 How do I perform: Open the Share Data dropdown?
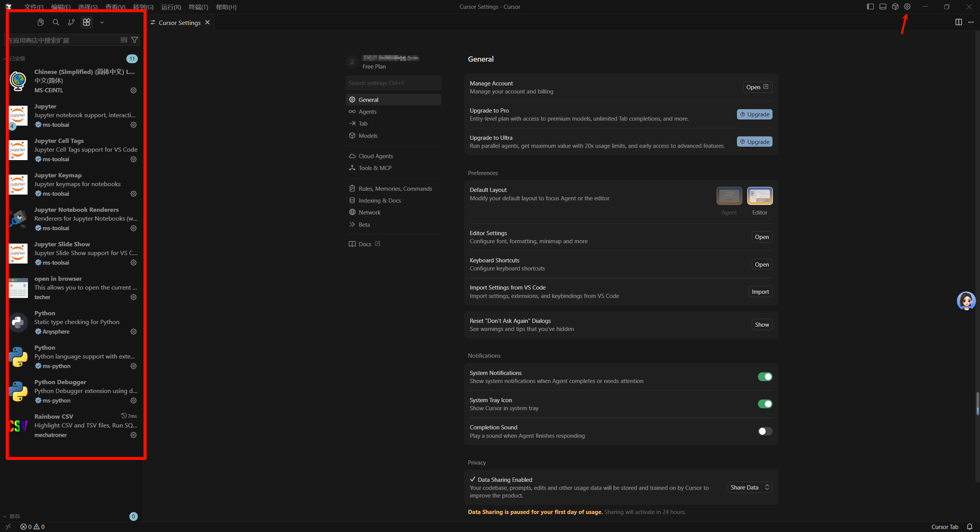(750, 487)
